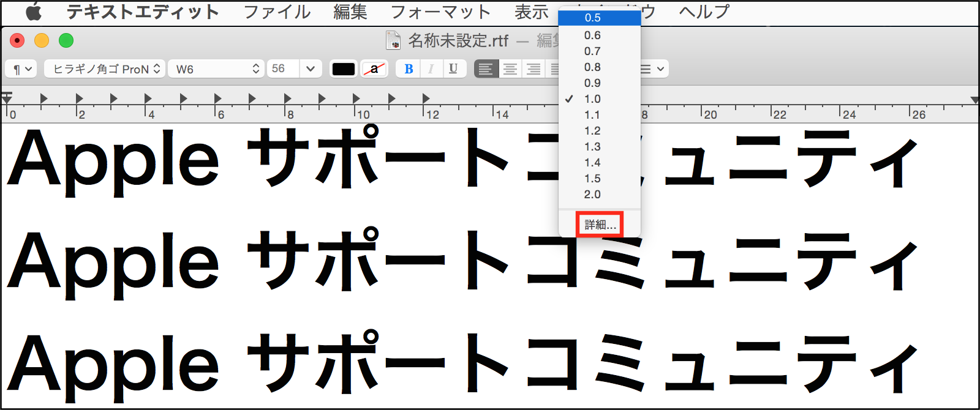Open the フォーマット menu

point(440,12)
